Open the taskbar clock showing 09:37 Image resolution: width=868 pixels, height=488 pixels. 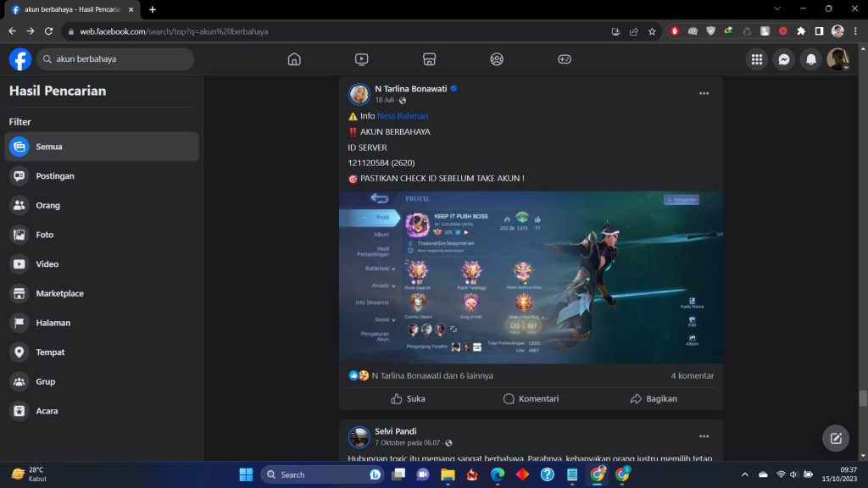point(839,474)
